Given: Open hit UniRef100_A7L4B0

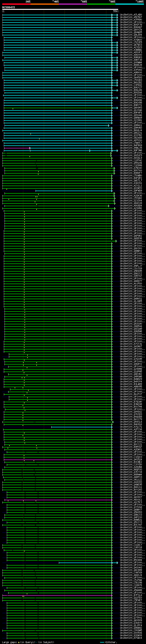Looking at the screenshot, I should [131, 15].
